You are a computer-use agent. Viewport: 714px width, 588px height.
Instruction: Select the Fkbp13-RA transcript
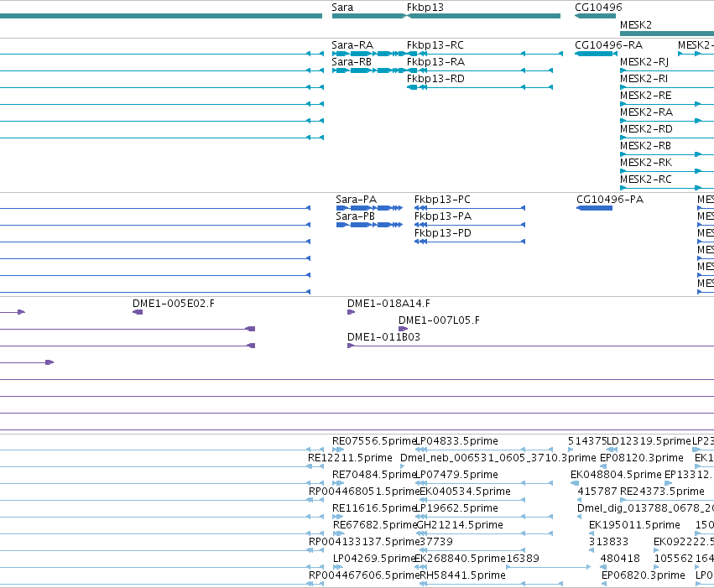click(x=479, y=70)
